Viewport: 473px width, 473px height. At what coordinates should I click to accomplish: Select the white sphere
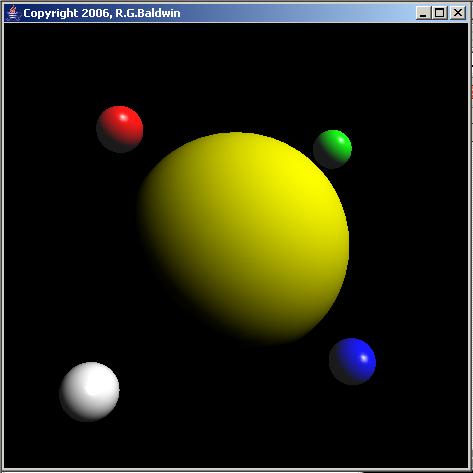[x=89, y=392]
